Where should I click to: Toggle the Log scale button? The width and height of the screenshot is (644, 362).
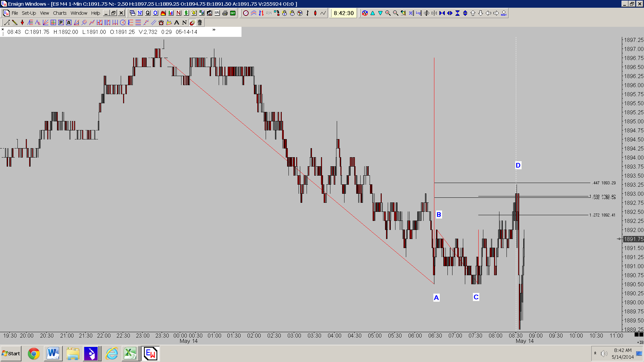419,13
